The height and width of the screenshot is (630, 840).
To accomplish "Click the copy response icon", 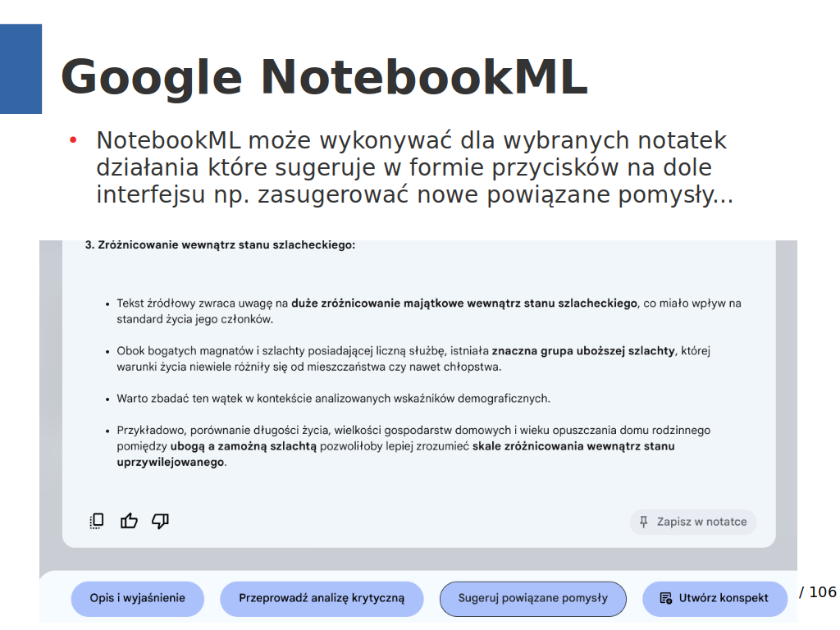I will (97, 521).
